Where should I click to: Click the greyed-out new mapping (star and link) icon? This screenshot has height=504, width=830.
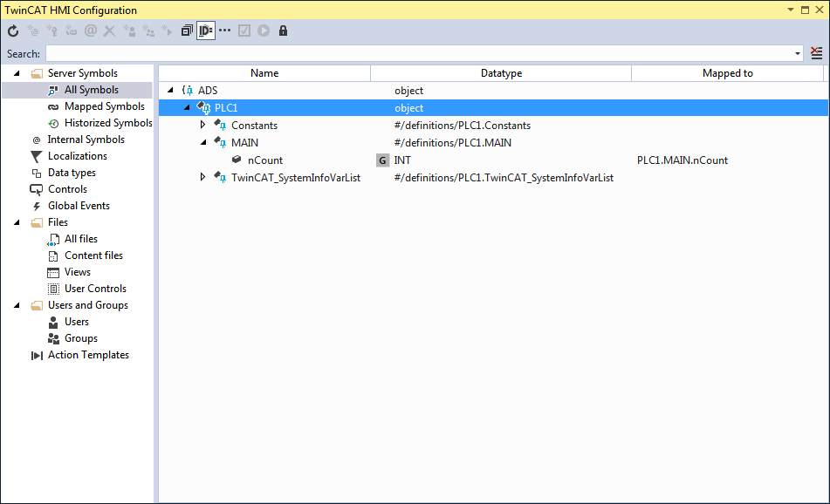tap(71, 31)
